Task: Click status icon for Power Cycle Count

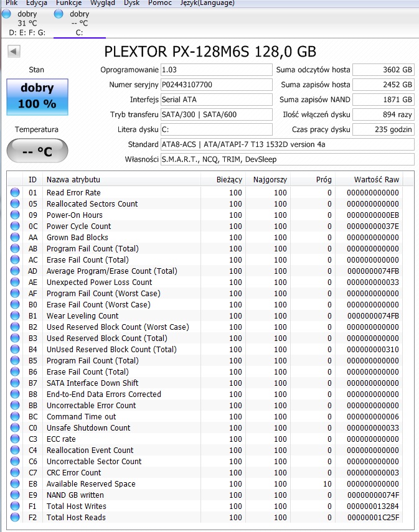Action: click(15, 226)
